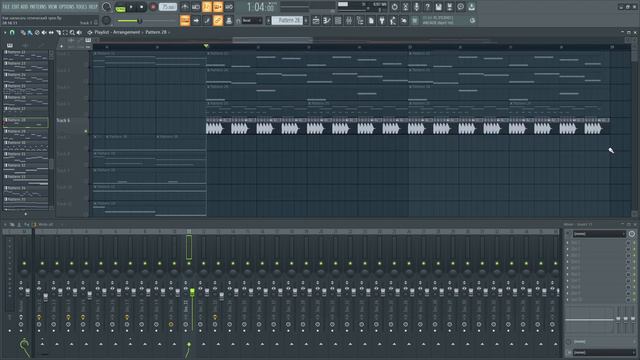The width and height of the screenshot is (640, 360).
Task: Open the PATTERNS menu
Action: (38, 7)
